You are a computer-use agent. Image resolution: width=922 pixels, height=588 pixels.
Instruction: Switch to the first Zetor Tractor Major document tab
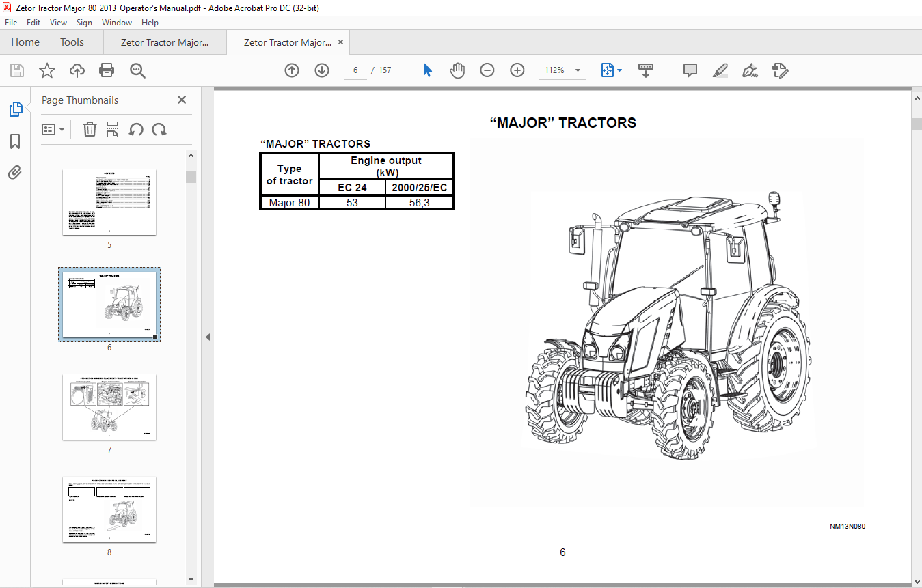[x=165, y=42]
